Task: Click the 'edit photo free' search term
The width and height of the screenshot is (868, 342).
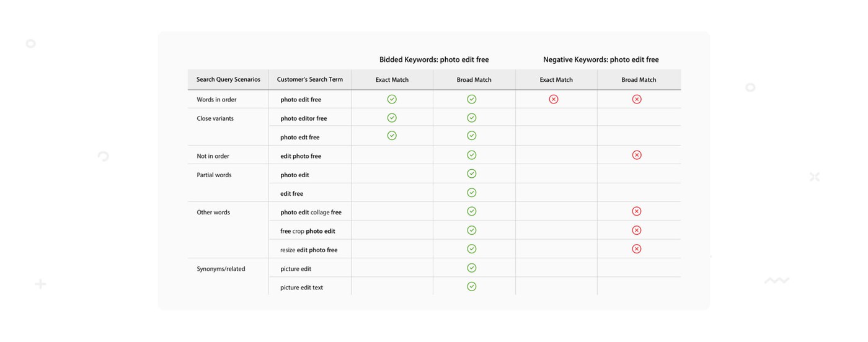Action: pos(301,156)
